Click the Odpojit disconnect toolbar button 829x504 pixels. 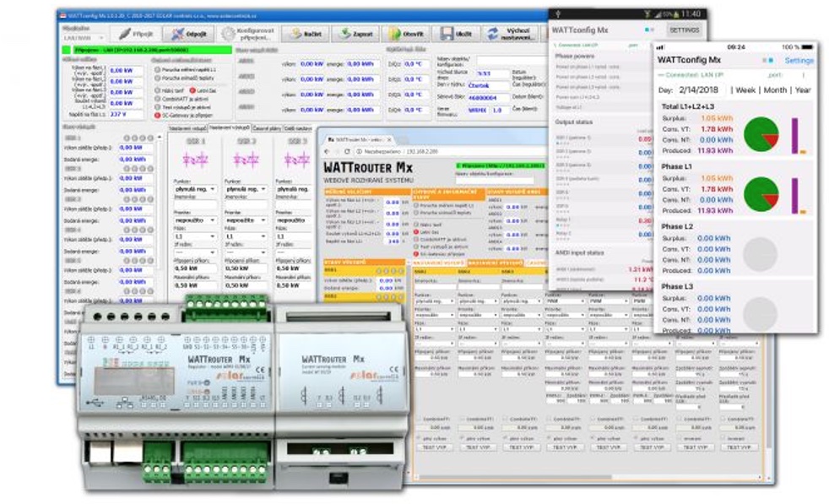[189, 34]
